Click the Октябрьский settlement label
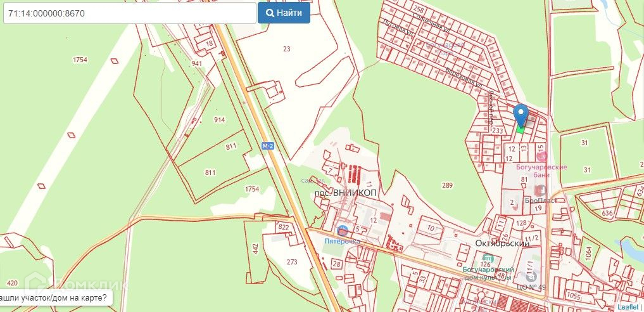The width and height of the screenshot is (644, 312). click(x=502, y=244)
